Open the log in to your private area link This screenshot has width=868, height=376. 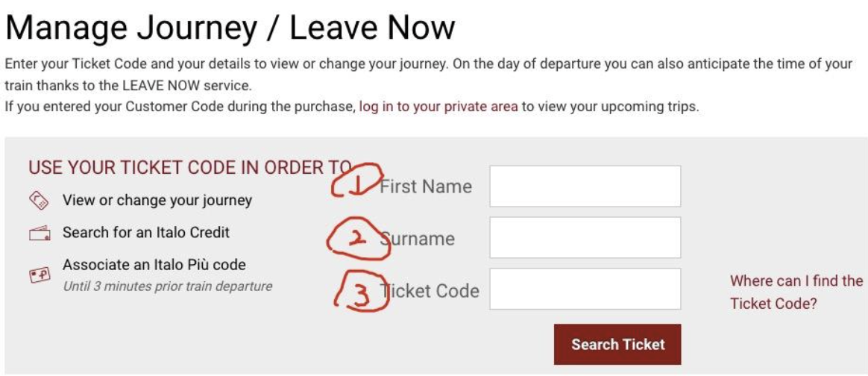pos(438,107)
